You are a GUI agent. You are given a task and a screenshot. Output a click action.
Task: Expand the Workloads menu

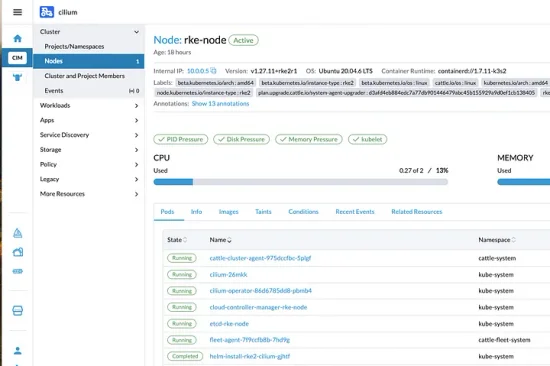(136, 106)
